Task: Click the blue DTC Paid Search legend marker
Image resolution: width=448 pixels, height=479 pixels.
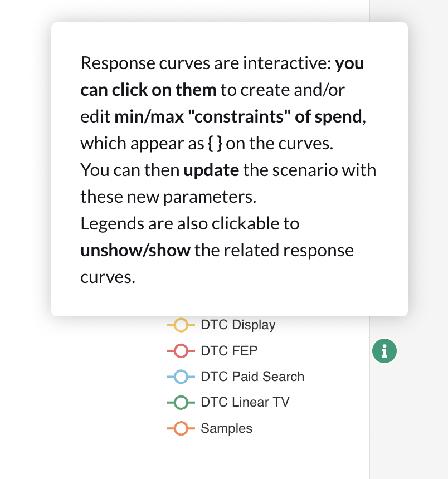Action: pos(181,377)
